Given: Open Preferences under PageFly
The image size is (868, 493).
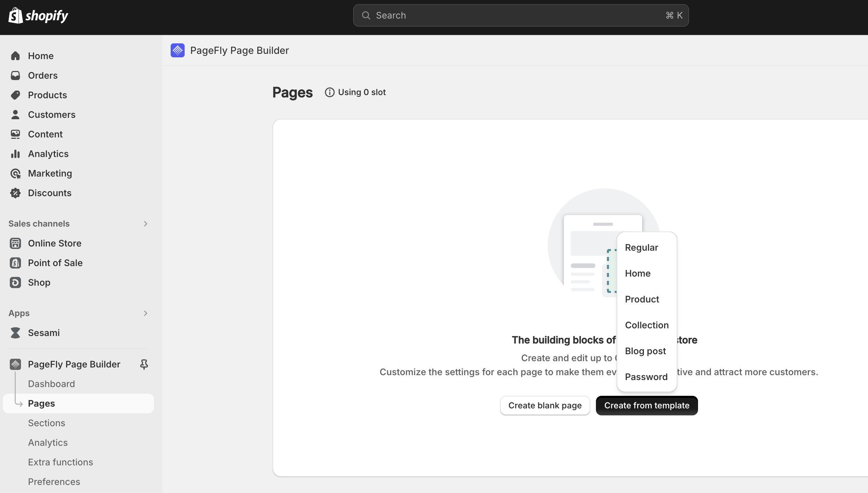Looking at the screenshot, I should pos(54,482).
